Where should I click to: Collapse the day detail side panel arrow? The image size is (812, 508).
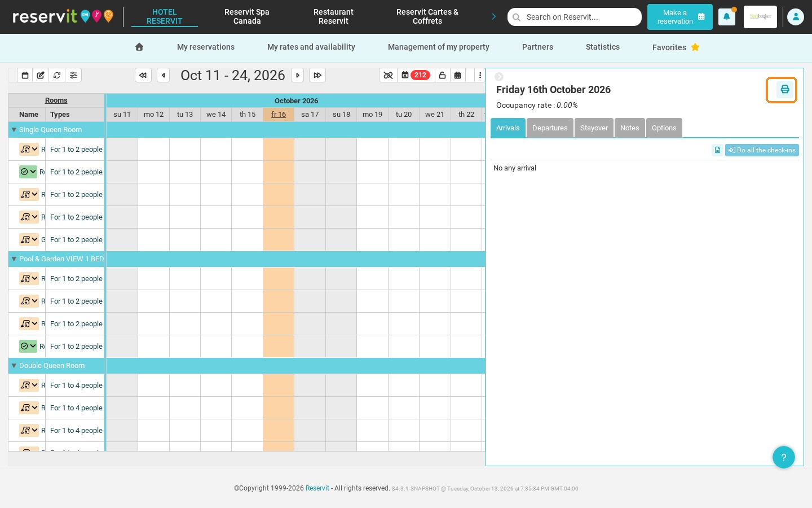(x=499, y=77)
